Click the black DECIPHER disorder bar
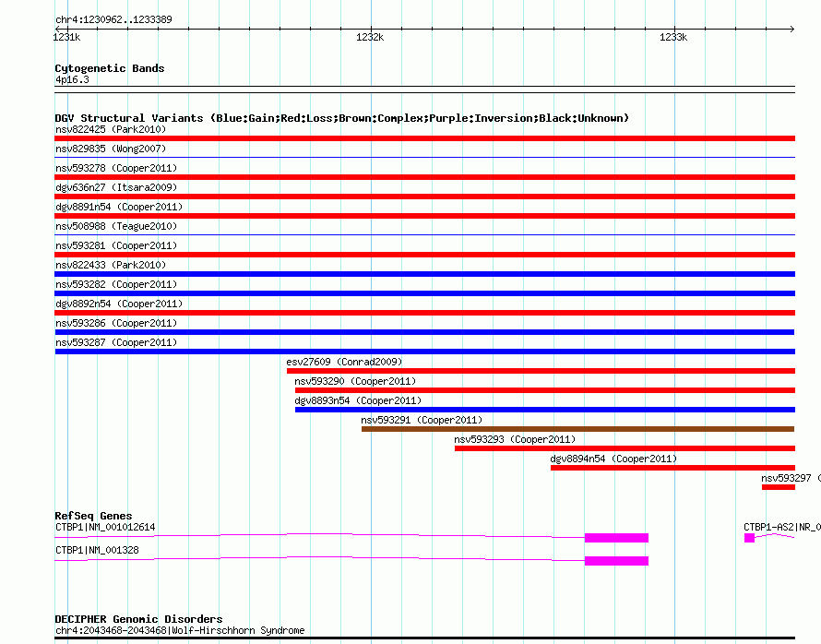821x644 pixels. [424, 638]
